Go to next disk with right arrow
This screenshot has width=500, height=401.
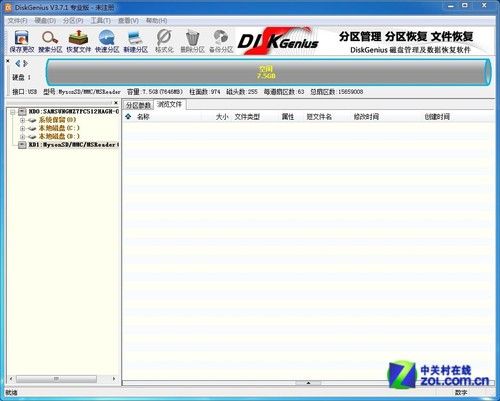pyautogui.click(x=25, y=63)
